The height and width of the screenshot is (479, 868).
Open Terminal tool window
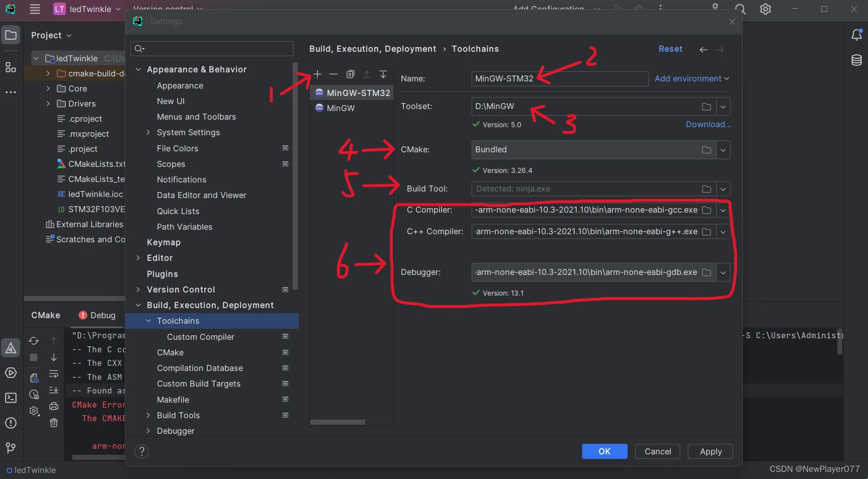pos(11,398)
